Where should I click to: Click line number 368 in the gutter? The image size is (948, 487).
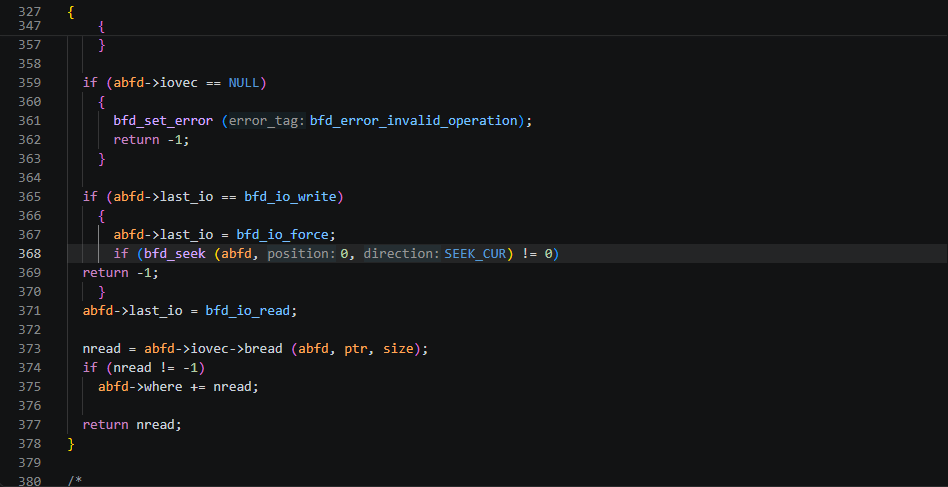click(x=30, y=254)
